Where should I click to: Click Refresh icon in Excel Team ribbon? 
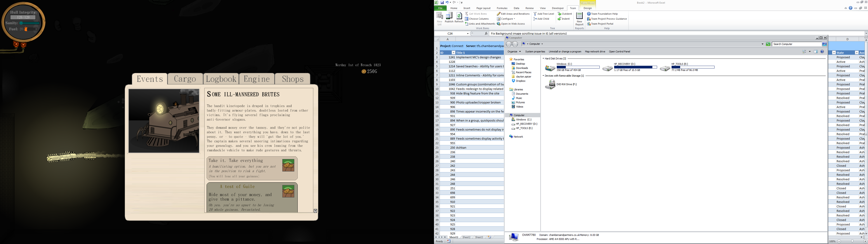coord(459,18)
